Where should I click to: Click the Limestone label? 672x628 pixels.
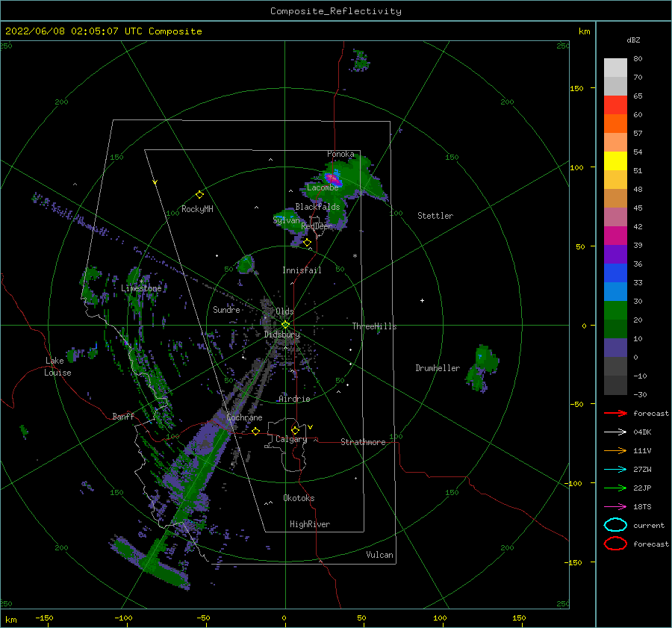(141, 288)
